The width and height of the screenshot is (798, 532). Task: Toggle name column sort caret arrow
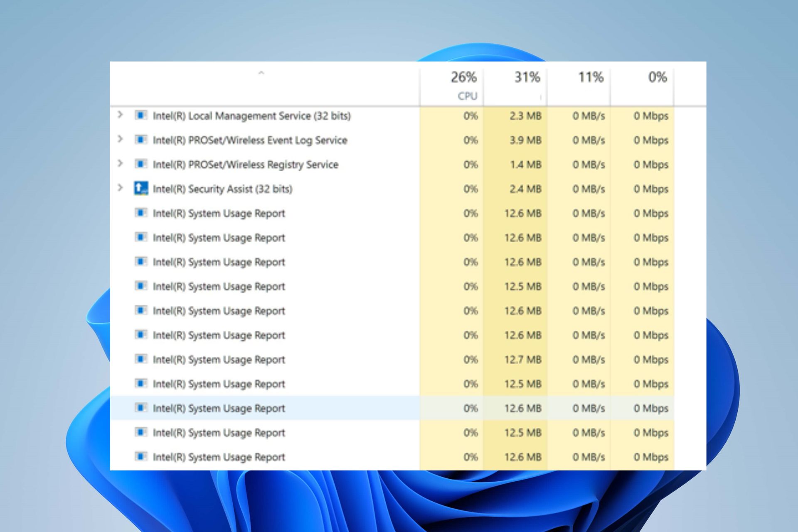(261, 73)
